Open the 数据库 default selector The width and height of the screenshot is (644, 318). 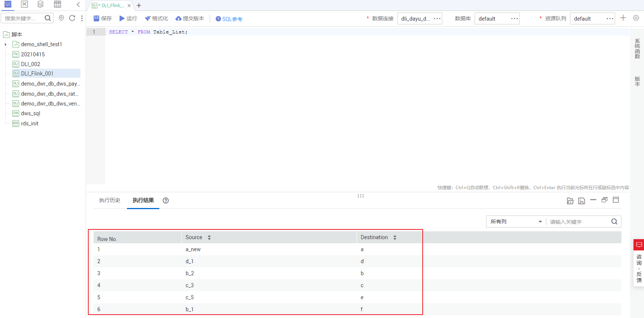click(497, 18)
